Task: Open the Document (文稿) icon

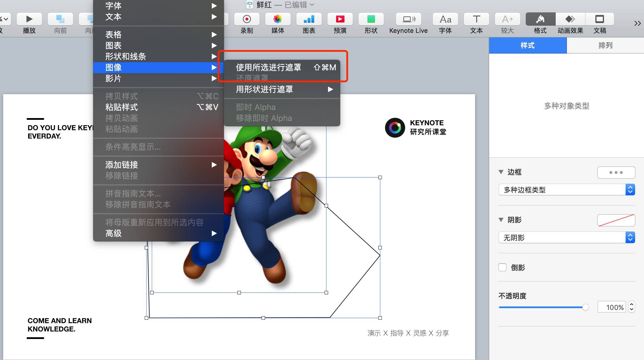Action: point(600,19)
